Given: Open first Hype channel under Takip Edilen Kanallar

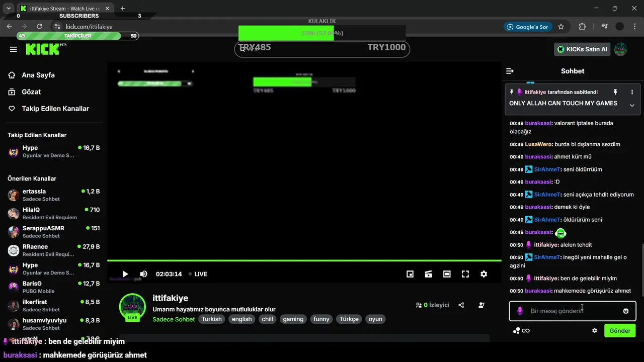Looking at the screenshot, I should (53, 151).
